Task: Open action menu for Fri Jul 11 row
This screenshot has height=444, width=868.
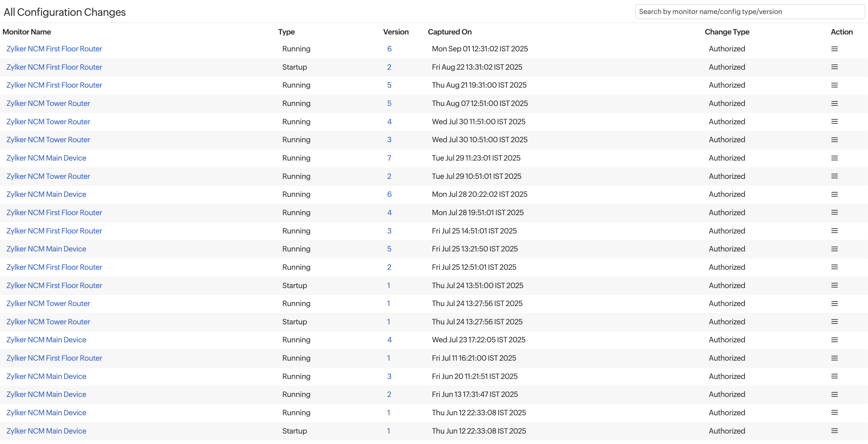Action: pyautogui.click(x=834, y=358)
